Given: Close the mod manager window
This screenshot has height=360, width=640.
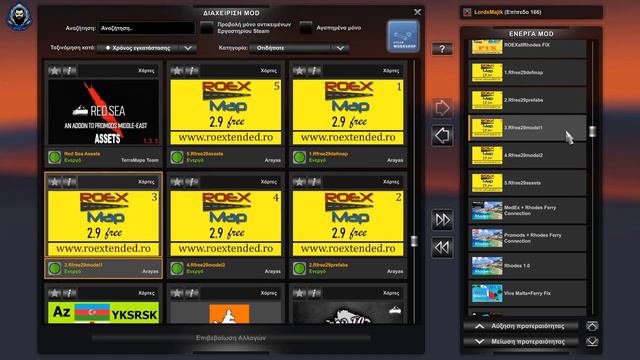Looking at the screenshot, I should click(417, 12).
